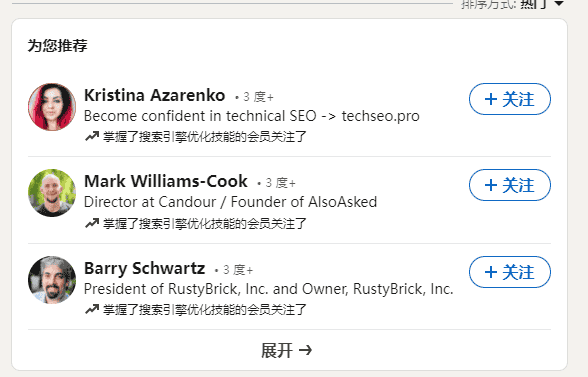Click trending arrow icon under Barry's headline
588x377 pixels.
pyautogui.click(x=92, y=309)
